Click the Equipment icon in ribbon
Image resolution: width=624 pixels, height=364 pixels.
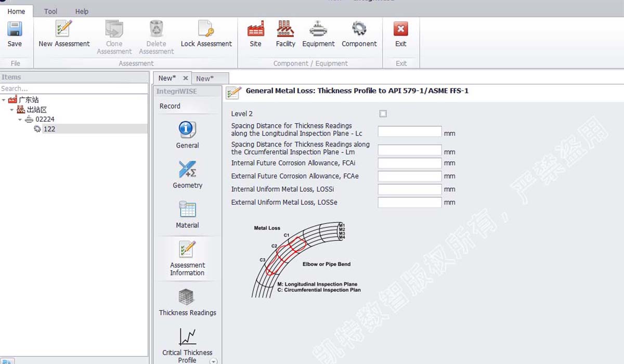point(318,29)
